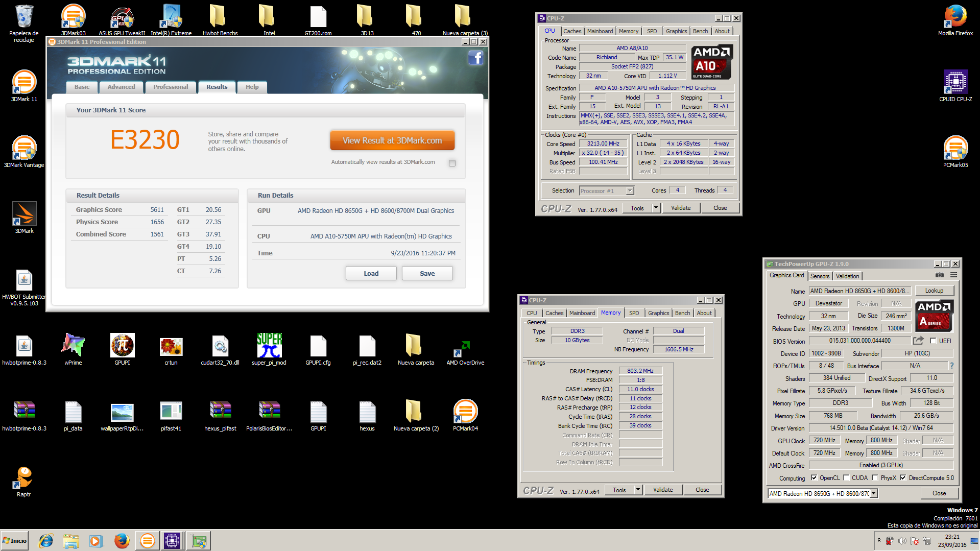The width and height of the screenshot is (980, 551).
Task: Open 3DMark03 desktop shortcut
Action: pos(73,19)
